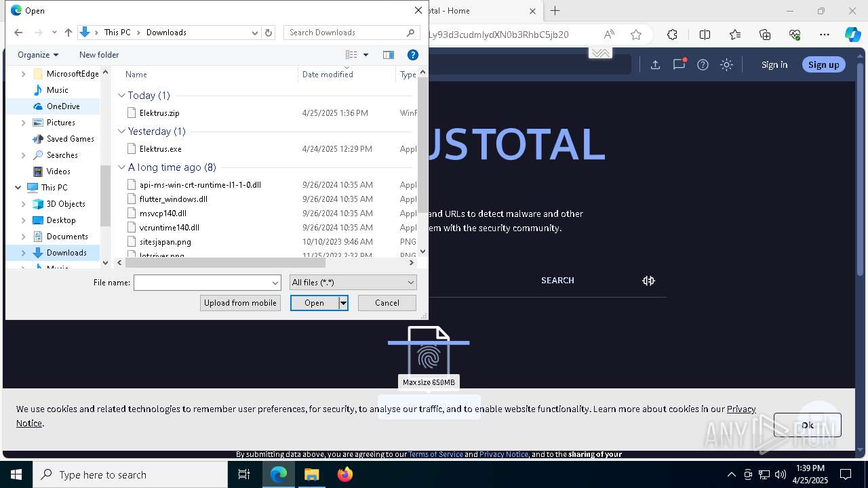Click the Sign up button
The image size is (868, 488).
tap(823, 64)
